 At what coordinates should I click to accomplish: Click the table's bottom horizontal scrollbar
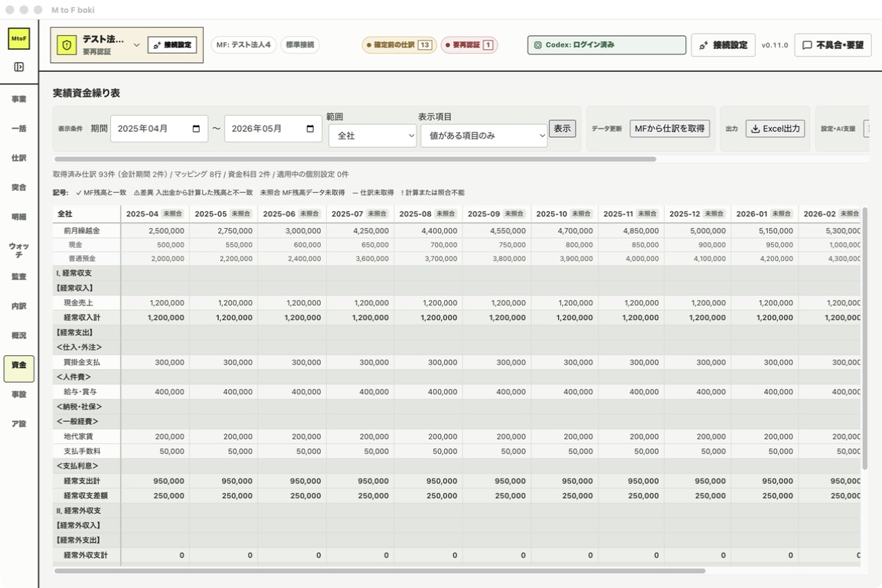[x=380, y=570]
